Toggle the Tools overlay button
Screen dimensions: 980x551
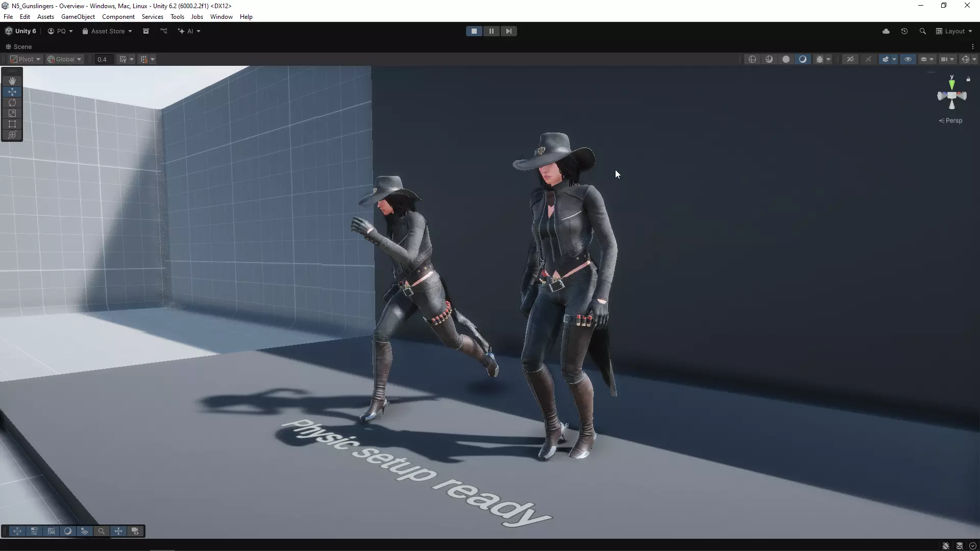click(x=17, y=531)
